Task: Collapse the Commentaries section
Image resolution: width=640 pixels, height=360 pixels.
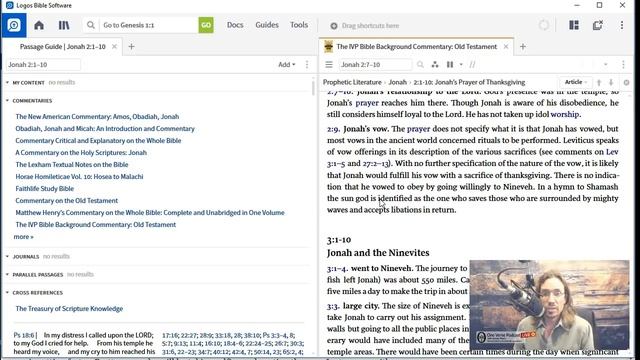Action: 7,100
